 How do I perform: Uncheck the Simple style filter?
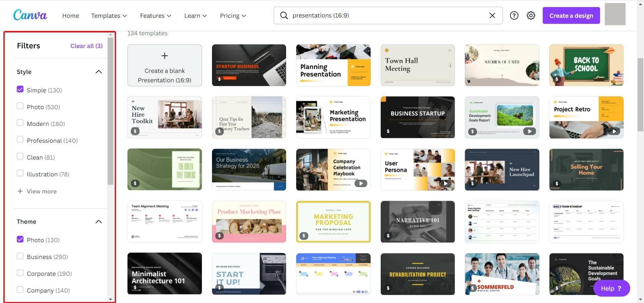tap(20, 89)
